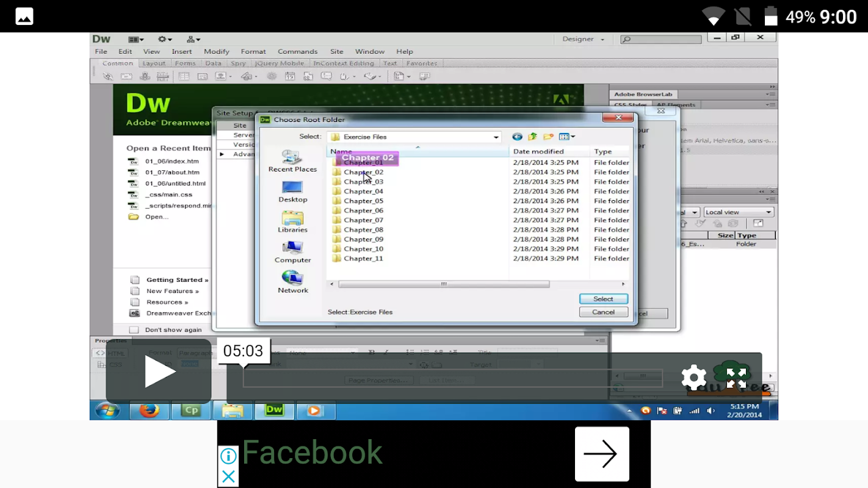Expand the Local view dropdown

tap(739, 212)
